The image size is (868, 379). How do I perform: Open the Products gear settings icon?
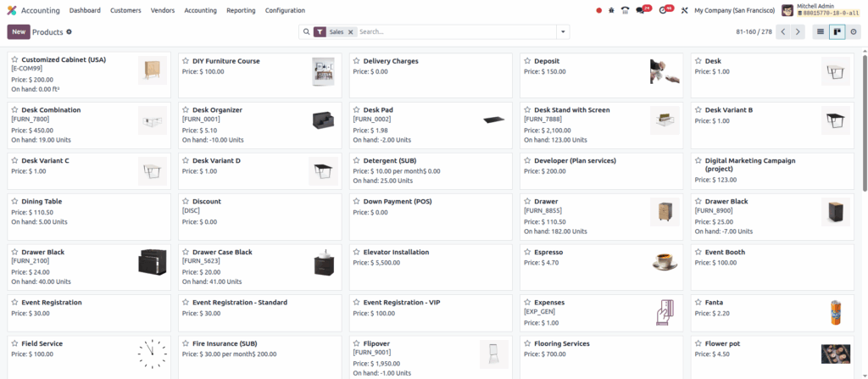70,32
